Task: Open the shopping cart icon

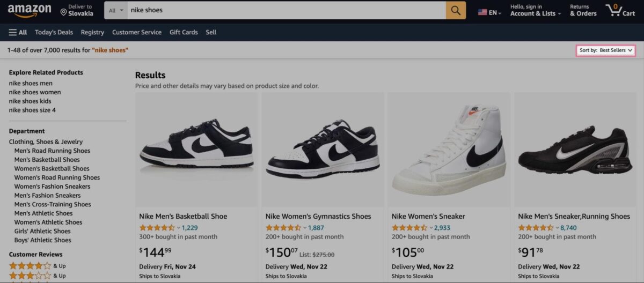Action: [x=620, y=10]
